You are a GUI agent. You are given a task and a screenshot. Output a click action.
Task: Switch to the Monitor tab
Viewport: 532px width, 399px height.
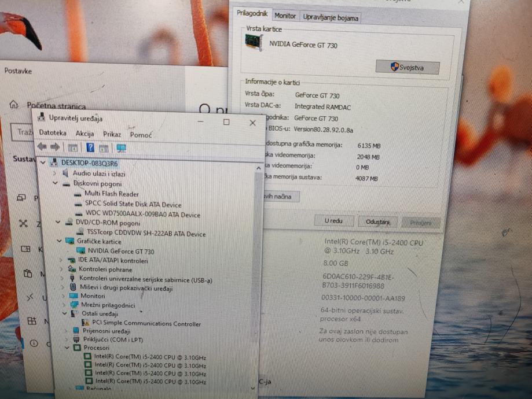pos(285,16)
